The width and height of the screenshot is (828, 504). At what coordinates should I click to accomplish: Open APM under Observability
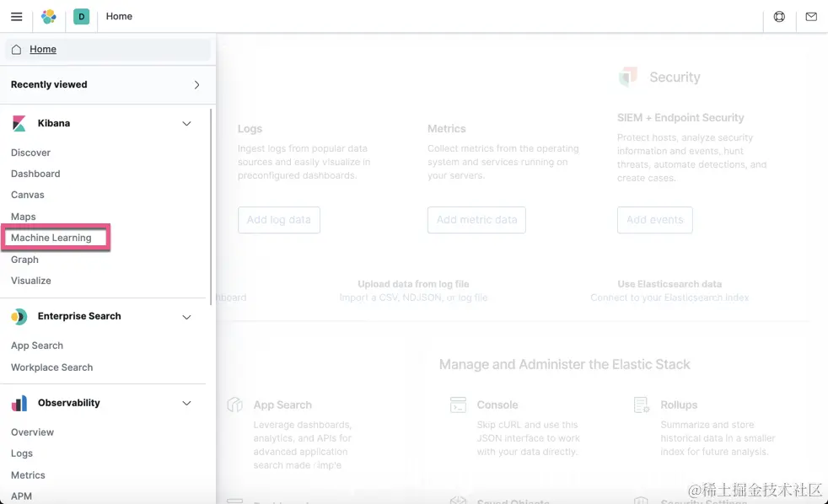pos(21,496)
